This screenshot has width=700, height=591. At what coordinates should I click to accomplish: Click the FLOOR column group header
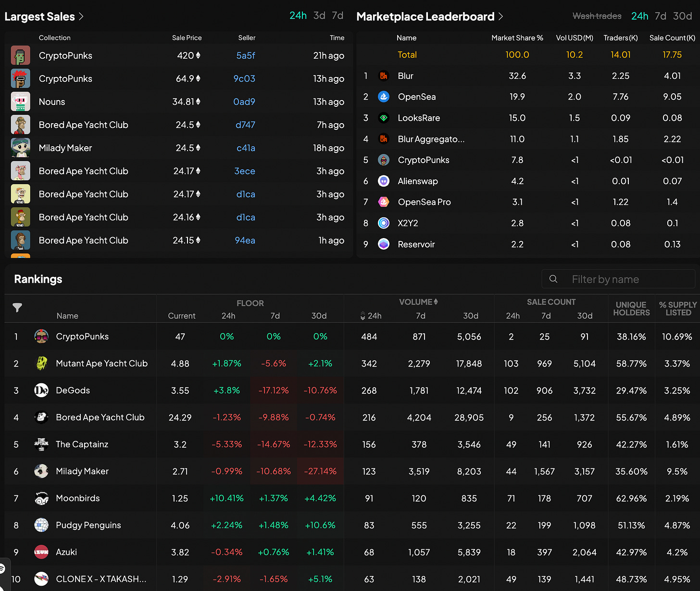click(x=250, y=303)
